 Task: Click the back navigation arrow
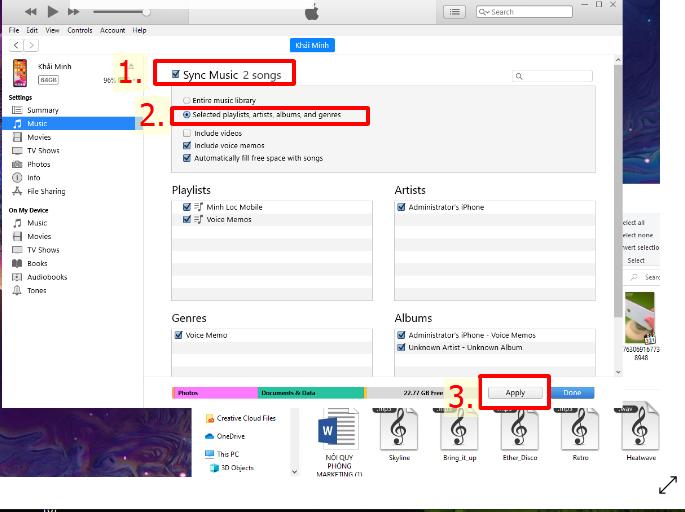point(16,45)
